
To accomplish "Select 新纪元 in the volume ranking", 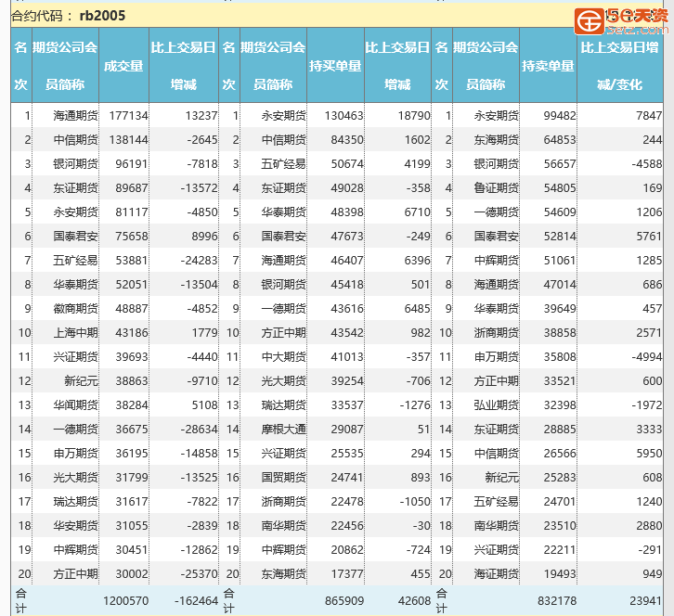I will click(82, 380).
